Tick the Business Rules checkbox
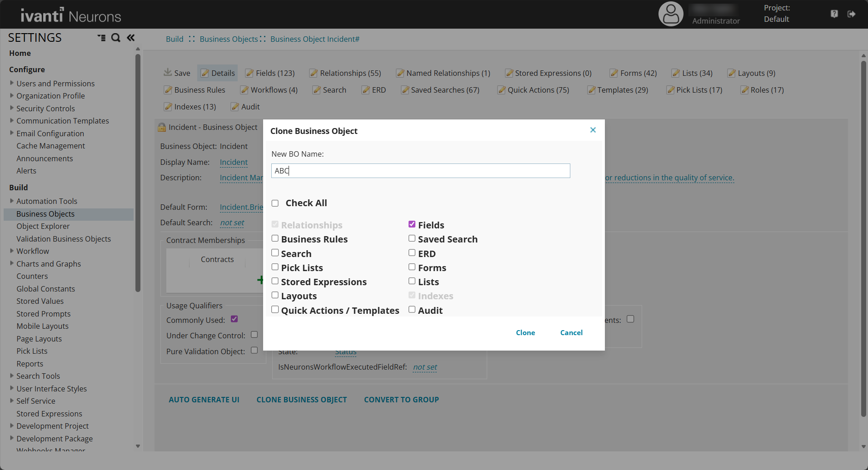Viewport: 868px width, 470px height. click(275, 238)
